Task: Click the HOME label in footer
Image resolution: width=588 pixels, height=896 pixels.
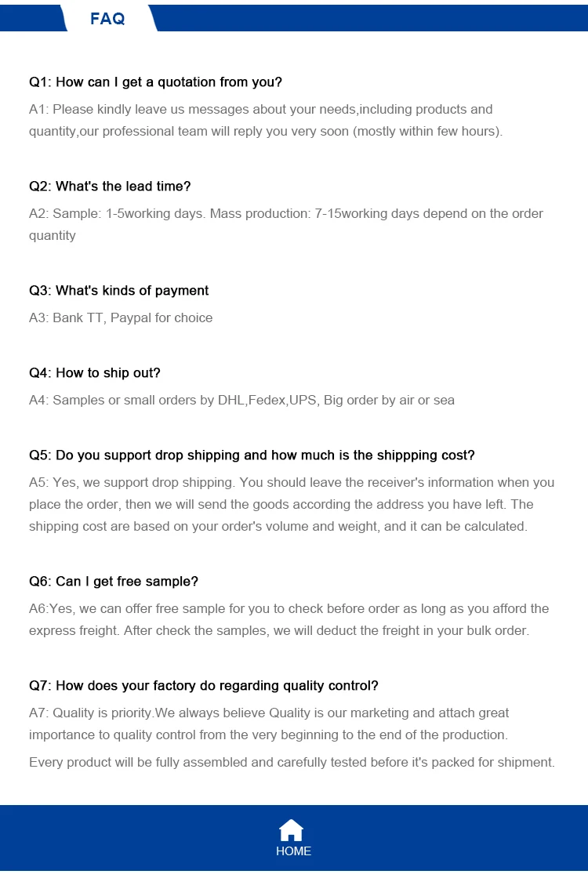Action: tap(293, 851)
